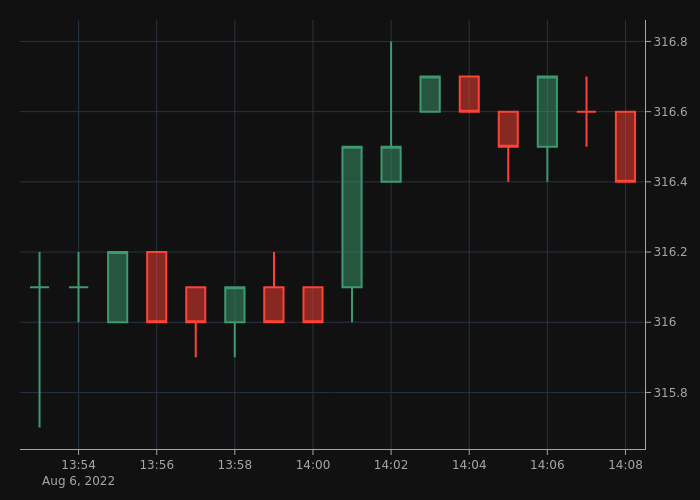The width and height of the screenshot is (700, 500).
Task: Click the 14:06 time axis label
Action: point(547,465)
